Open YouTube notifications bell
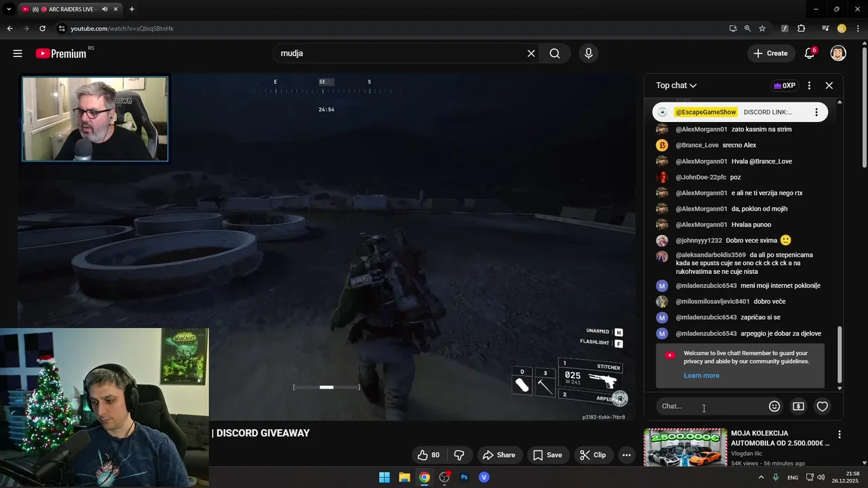The width and height of the screenshot is (868, 488). 809,54
